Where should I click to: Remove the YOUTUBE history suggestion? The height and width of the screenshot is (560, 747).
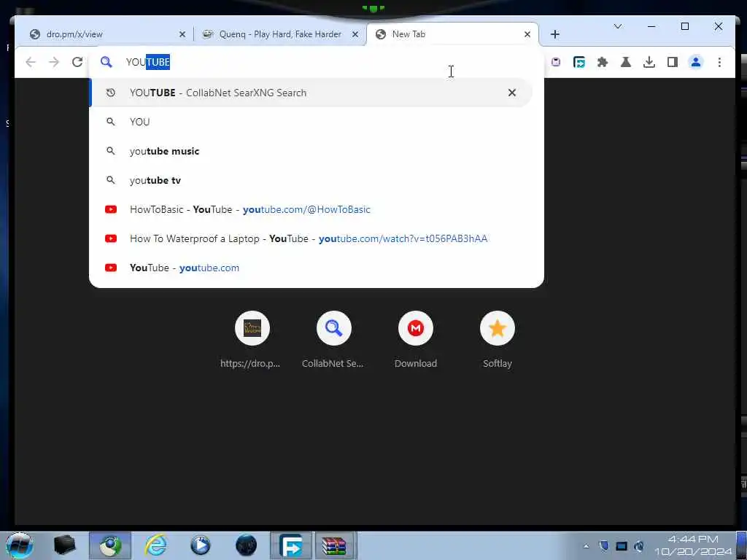511,93
